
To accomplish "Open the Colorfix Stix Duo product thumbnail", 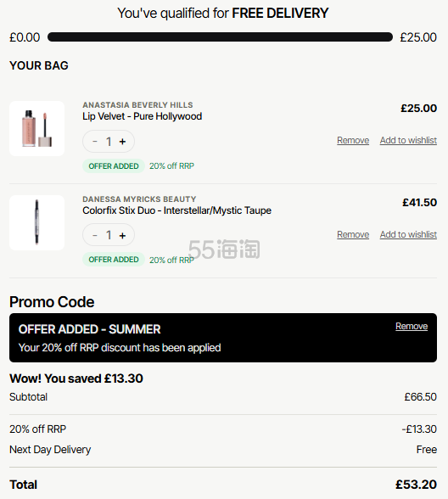I will pos(37,222).
